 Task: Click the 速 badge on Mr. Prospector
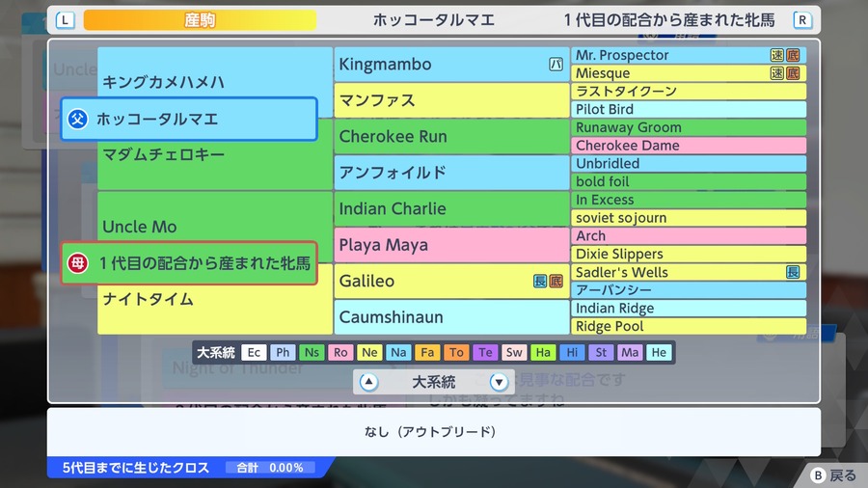pos(777,55)
